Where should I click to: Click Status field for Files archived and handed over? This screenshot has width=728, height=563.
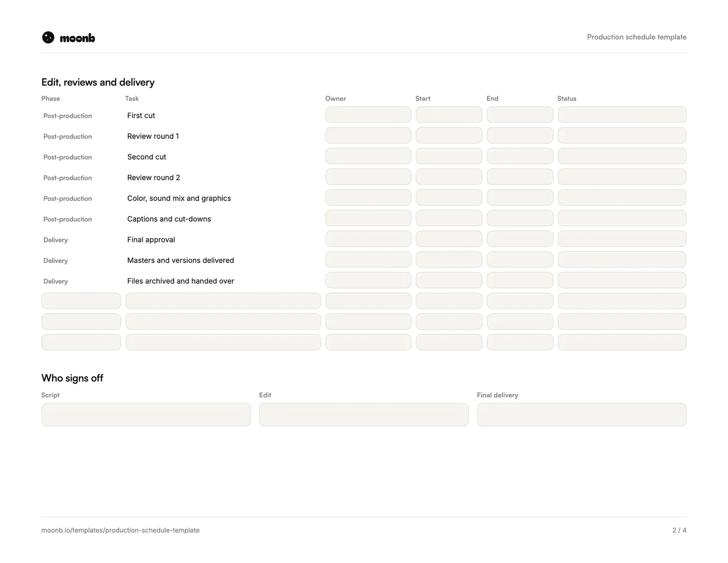click(x=622, y=281)
